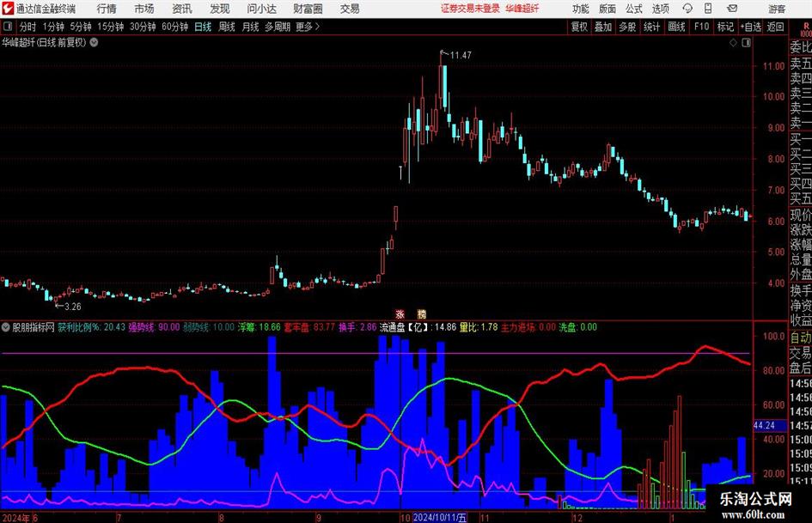This screenshot has width=812, height=523.
Task: Open the 多周期 multi-period view
Action: (278, 27)
